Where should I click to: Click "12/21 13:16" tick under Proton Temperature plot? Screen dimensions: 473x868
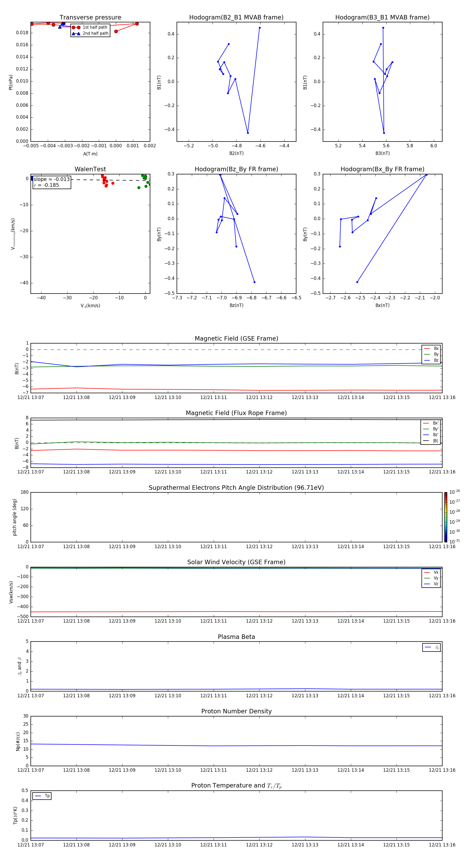pyautogui.click(x=442, y=845)
